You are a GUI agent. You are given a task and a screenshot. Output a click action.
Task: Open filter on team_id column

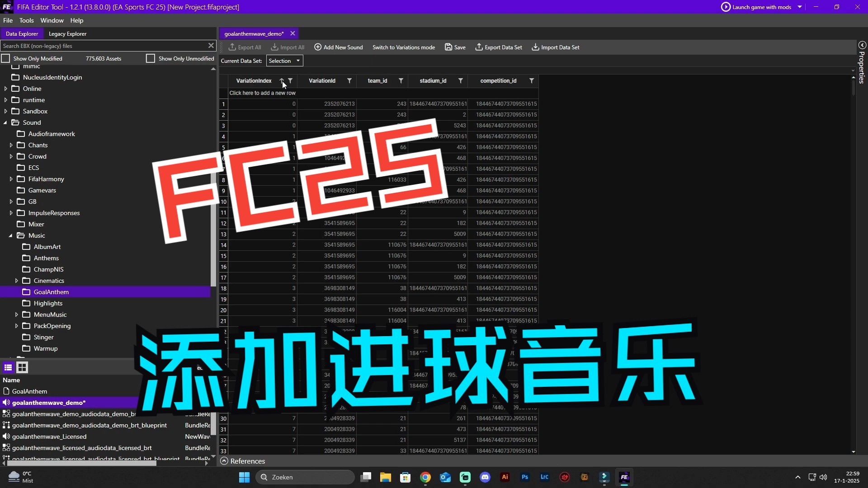click(x=401, y=81)
